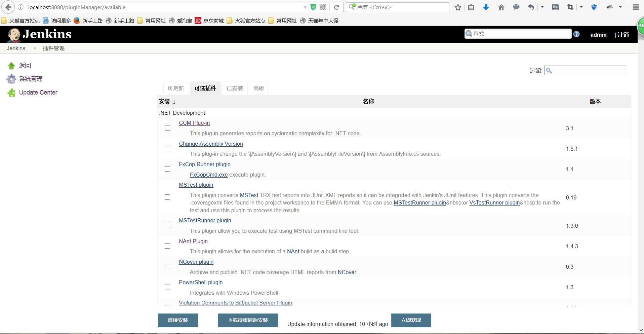Viewport: 644px width, 334px height.
Task: Open the FxCopCmd.exe link
Action: pyautogui.click(x=209, y=175)
